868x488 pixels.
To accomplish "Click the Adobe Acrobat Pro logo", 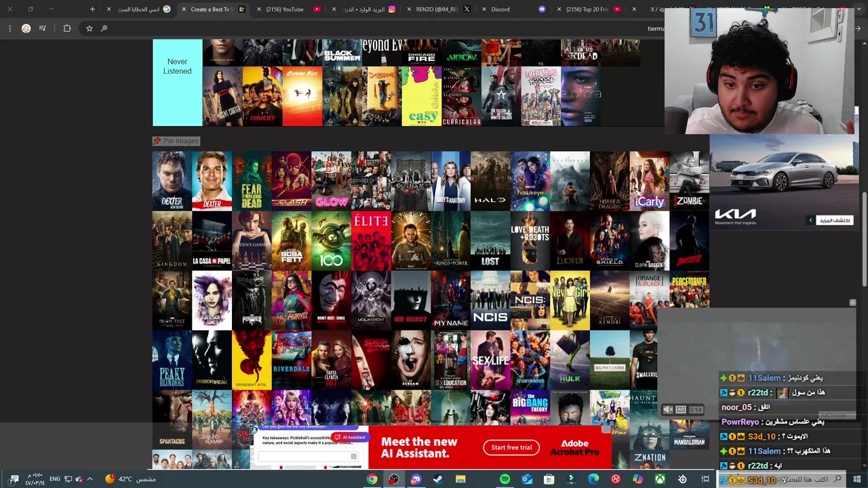I will [574, 447].
